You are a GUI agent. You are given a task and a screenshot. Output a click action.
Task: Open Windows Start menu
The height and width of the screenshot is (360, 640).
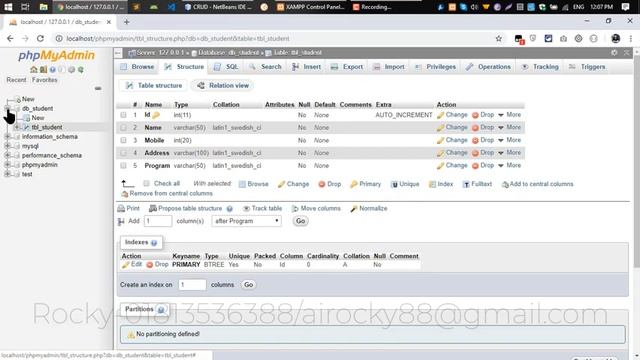(8, 7)
